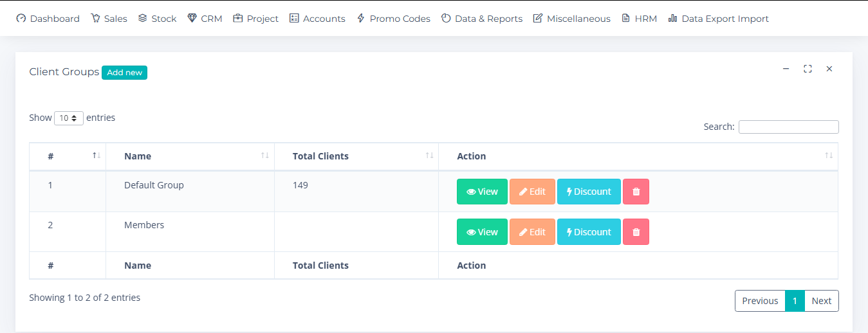
Task: Click the Data Export Import chart icon
Action: pyautogui.click(x=672, y=19)
